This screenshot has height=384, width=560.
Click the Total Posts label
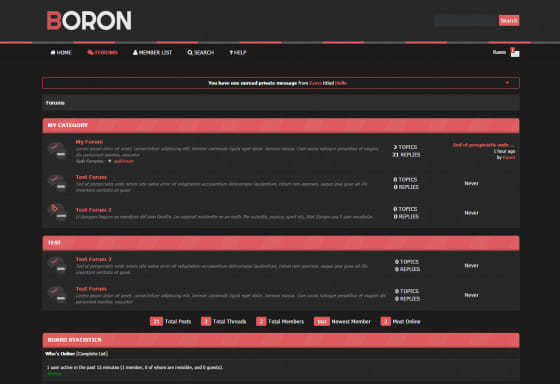[178, 321]
